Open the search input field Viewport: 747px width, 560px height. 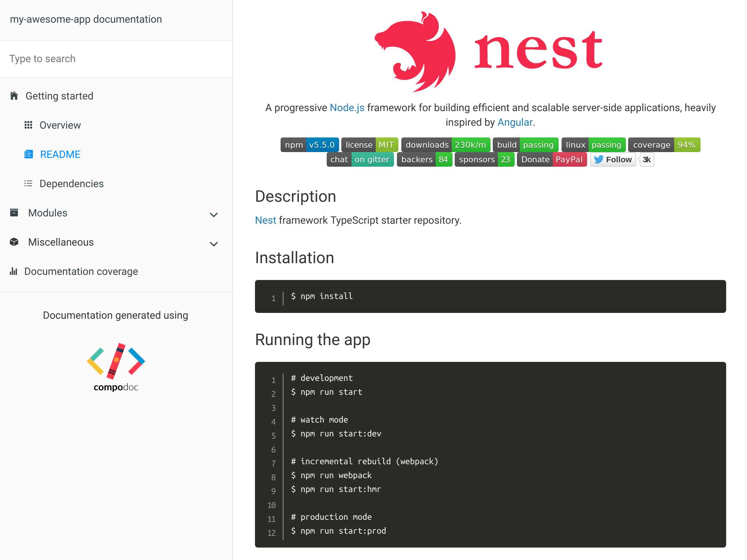115,58
